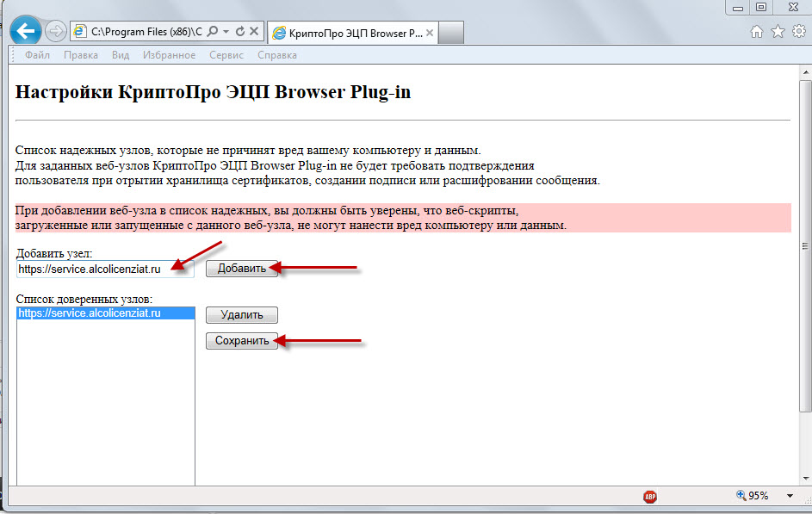Click the search magnifier in the address bar
Viewport: 812px width, 514px height.
click(x=213, y=32)
